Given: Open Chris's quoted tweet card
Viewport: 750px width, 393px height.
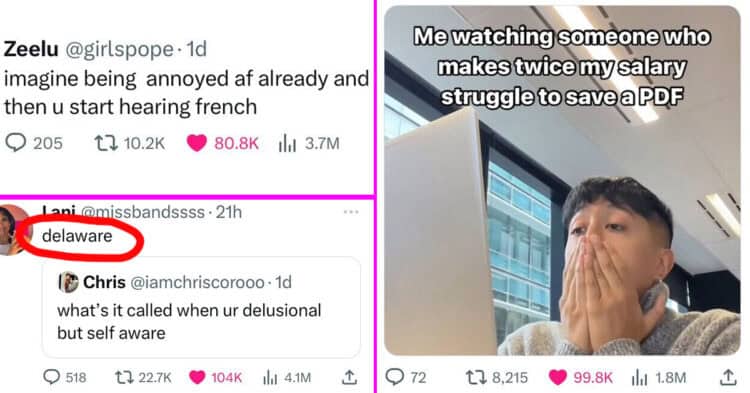Looking at the screenshot, I should [201, 307].
